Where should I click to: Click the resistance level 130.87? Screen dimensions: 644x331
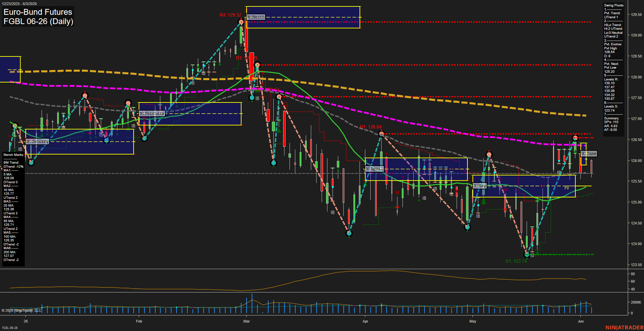point(609,99)
